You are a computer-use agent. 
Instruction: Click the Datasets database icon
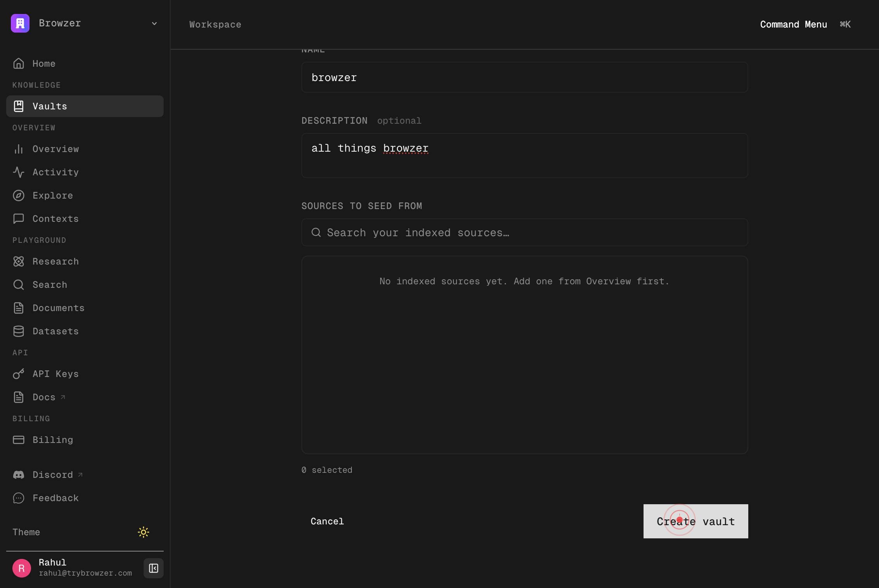click(x=19, y=331)
